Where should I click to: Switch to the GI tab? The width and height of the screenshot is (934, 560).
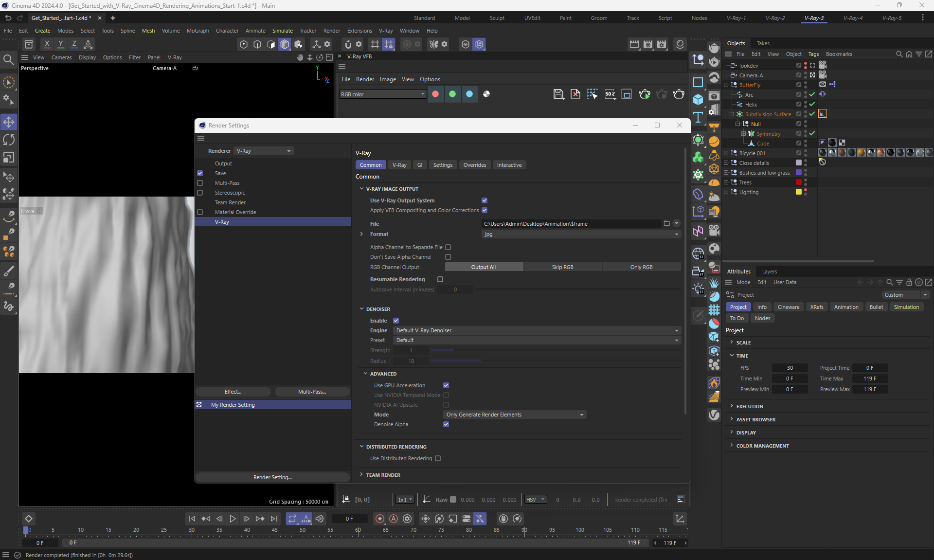pos(419,165)
